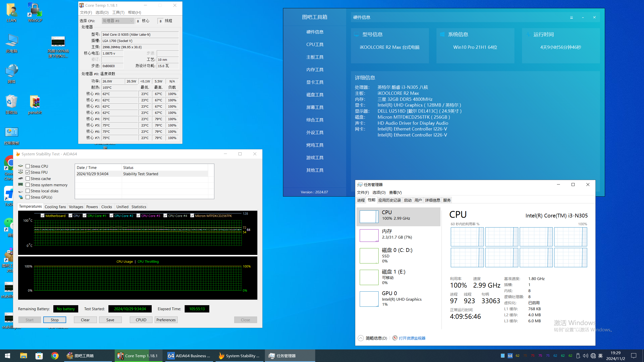The height and width of the screenshot is (362, 644).
Task: Open Microsoft Store taskbar icon
Action: (39, 356)
